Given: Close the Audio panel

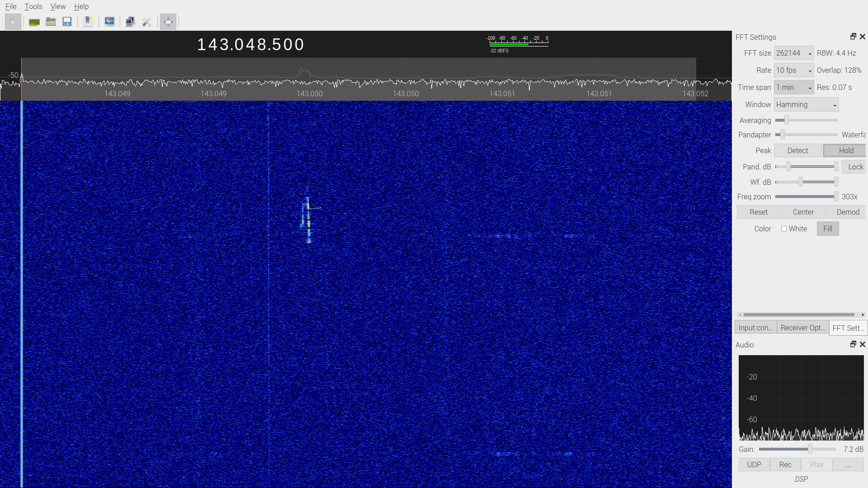Looking at the screenshot, I should [x=863, y=344].
